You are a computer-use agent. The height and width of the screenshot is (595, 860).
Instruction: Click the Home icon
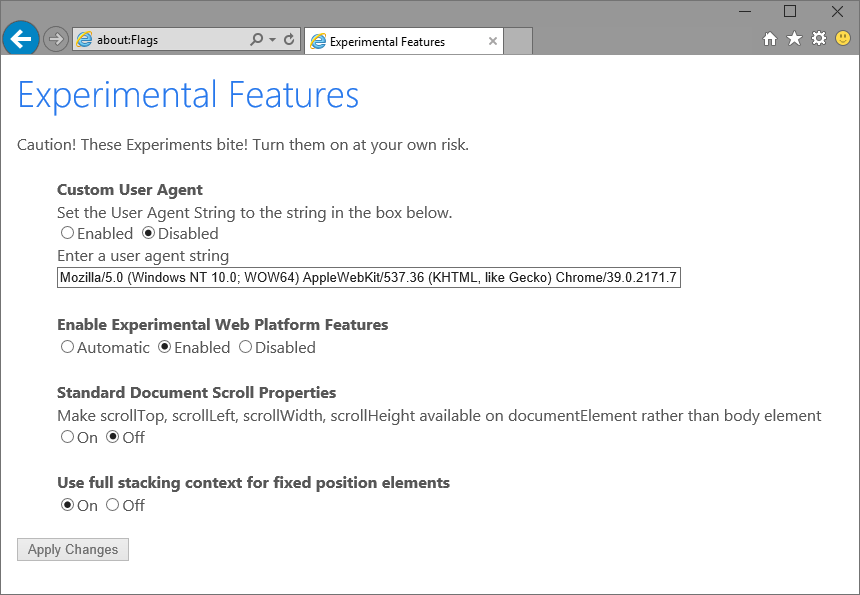[768, 38]
